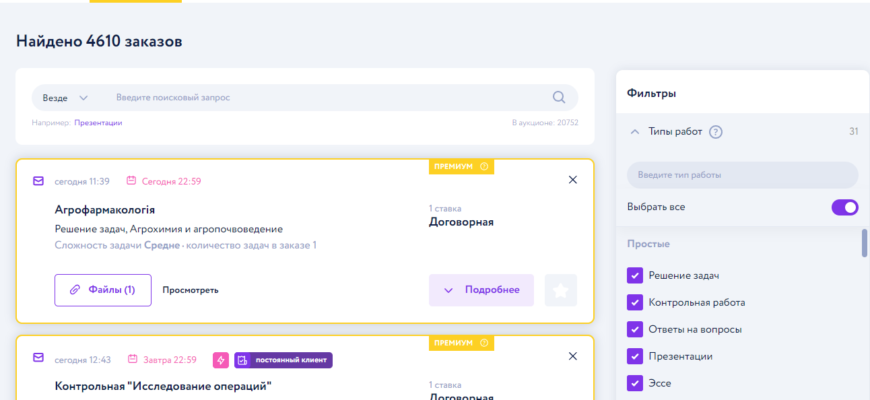Click the В аукционе: 20752 text
The height and width of the screenshot is (400, 870).
545,123
